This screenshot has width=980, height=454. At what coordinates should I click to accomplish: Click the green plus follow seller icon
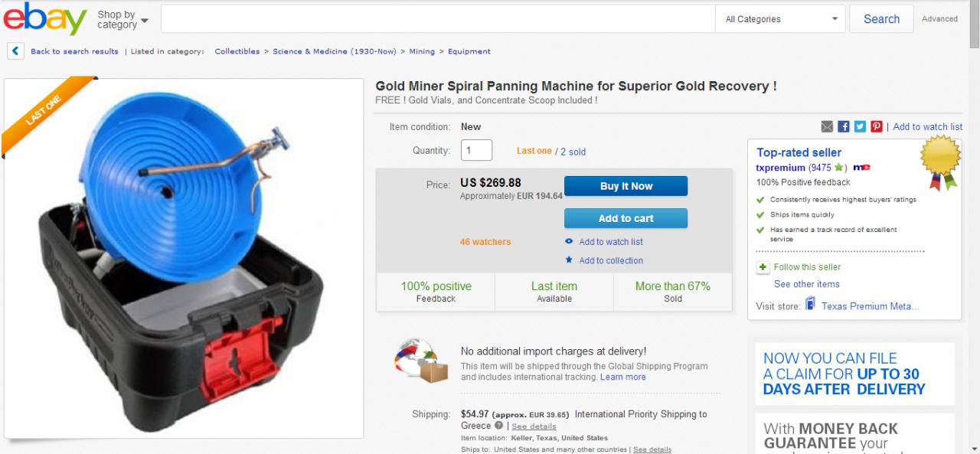coord(763,267)
